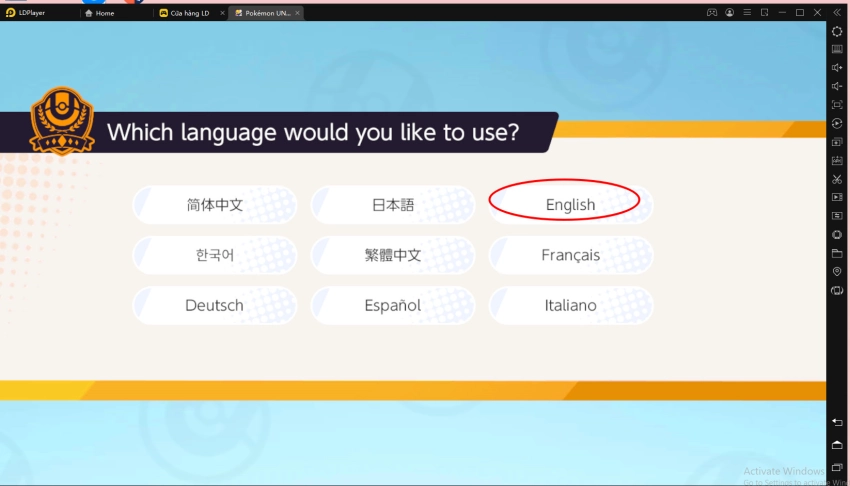This screenshot has height=486, width=850.
Task: Choose 简体中文 language option
Action: pos(215,205)
